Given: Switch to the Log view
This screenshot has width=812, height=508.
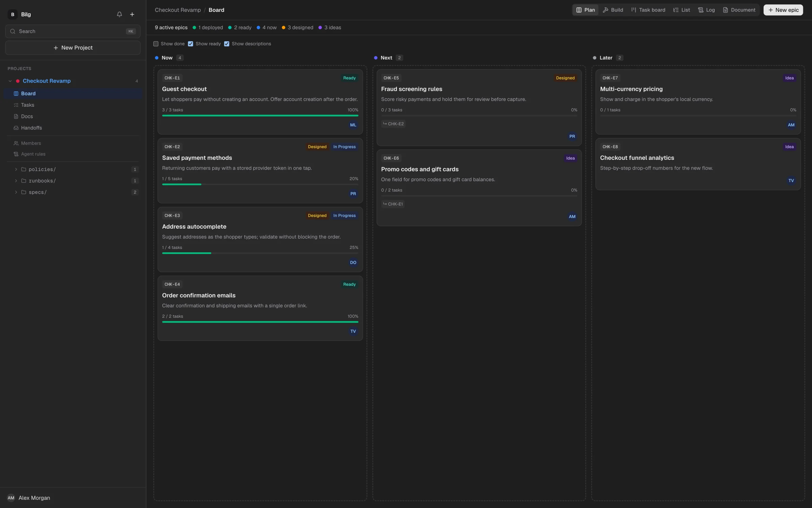Looking at the screenshot, I should click(x=706, y=10).
